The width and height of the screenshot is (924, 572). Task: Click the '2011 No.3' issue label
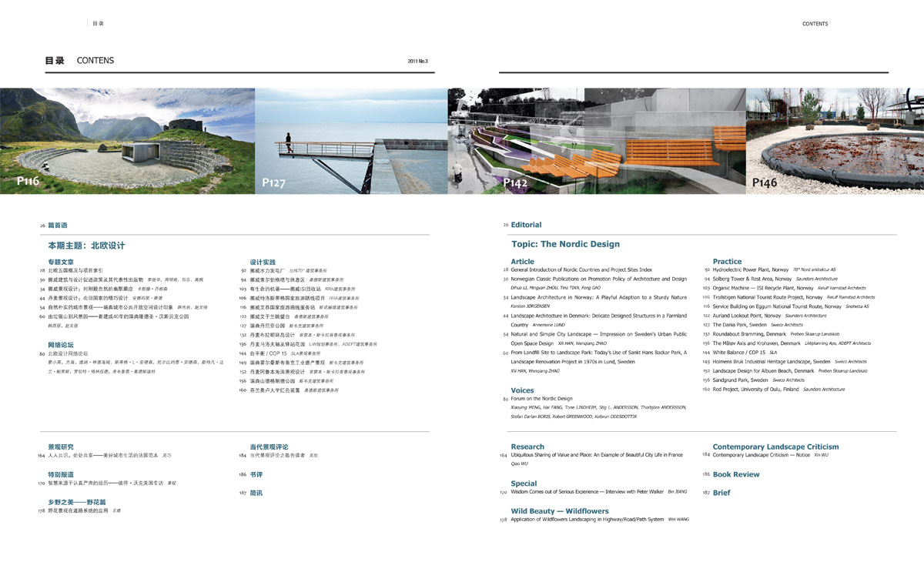coord(417,61)
